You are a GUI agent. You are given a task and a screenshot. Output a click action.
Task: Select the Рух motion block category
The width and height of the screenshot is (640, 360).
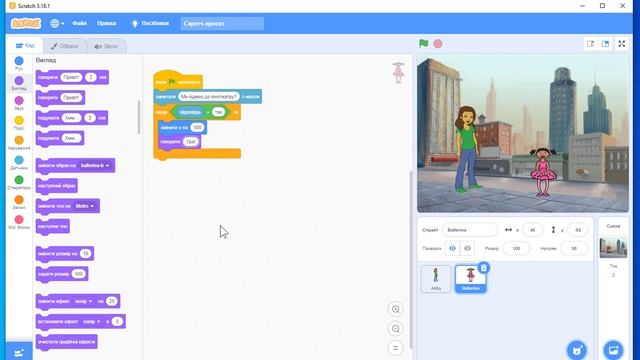[19, 64]
